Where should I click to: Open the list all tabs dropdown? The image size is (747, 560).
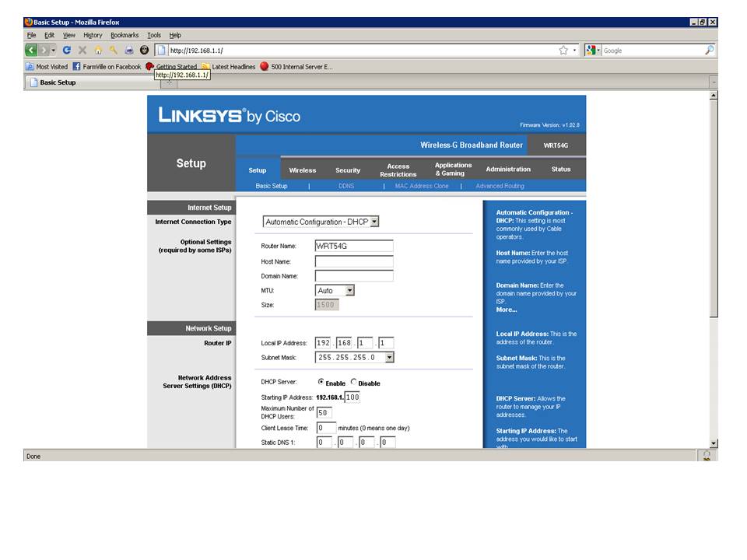click(x=714, y=82)
